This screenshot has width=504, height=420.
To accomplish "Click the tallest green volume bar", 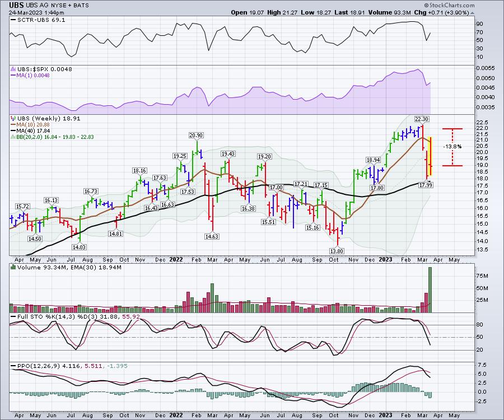I will tap(430, 290).
